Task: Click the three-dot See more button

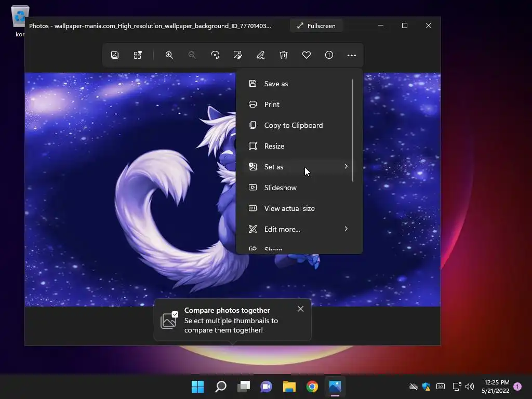Action: pos(352,55)
